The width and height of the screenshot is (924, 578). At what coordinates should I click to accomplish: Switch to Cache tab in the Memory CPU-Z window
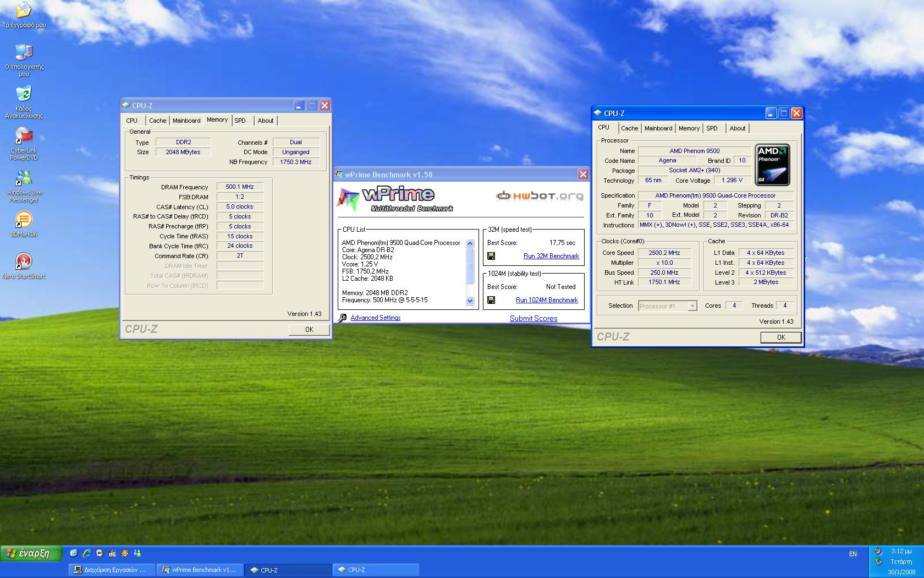pyautogui.click(x=158, y=121)
